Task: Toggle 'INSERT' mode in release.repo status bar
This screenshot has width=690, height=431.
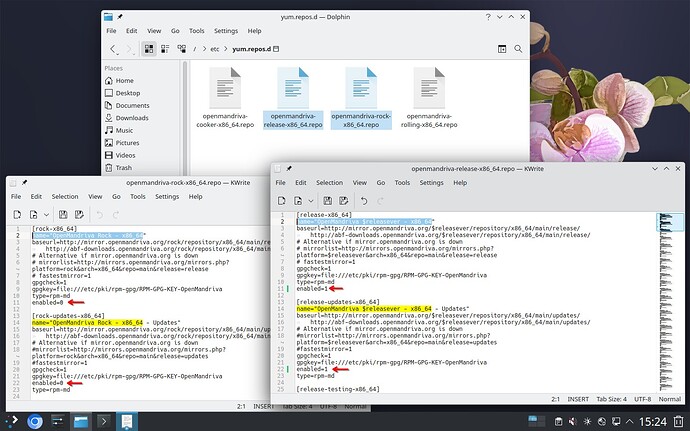Action: [x=578, y=399]
